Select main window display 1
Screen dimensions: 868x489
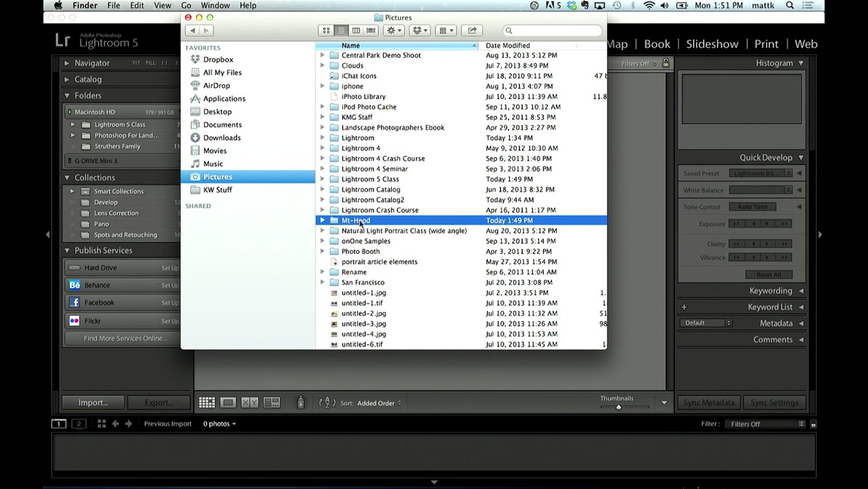click(59, 424)
